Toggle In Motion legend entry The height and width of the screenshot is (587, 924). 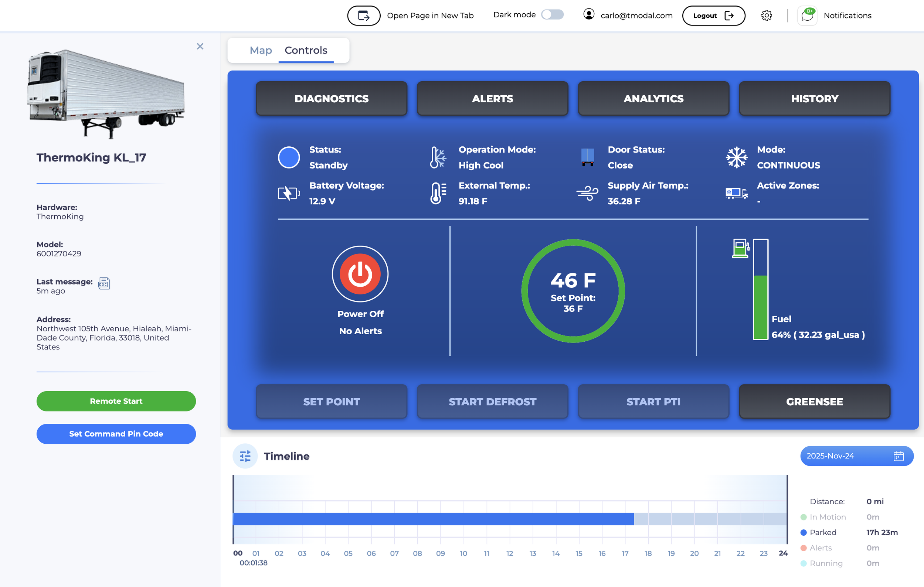click(827, 517)
